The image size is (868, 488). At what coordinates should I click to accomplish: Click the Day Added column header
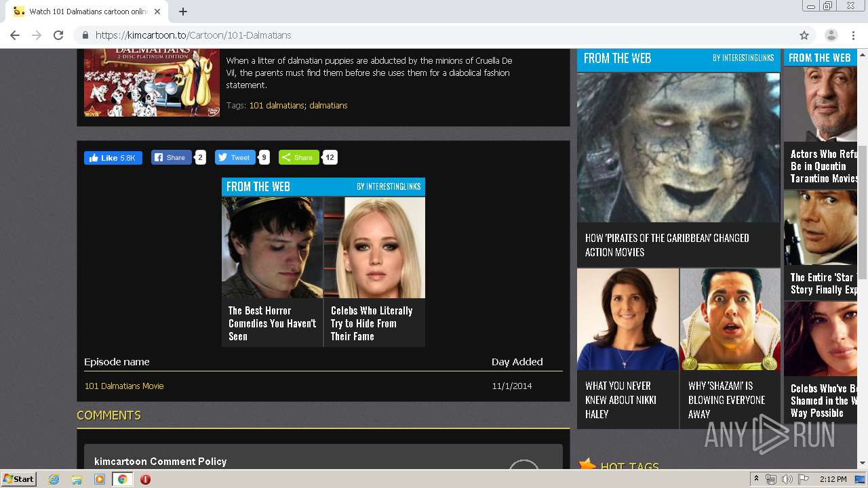[517, 362]
